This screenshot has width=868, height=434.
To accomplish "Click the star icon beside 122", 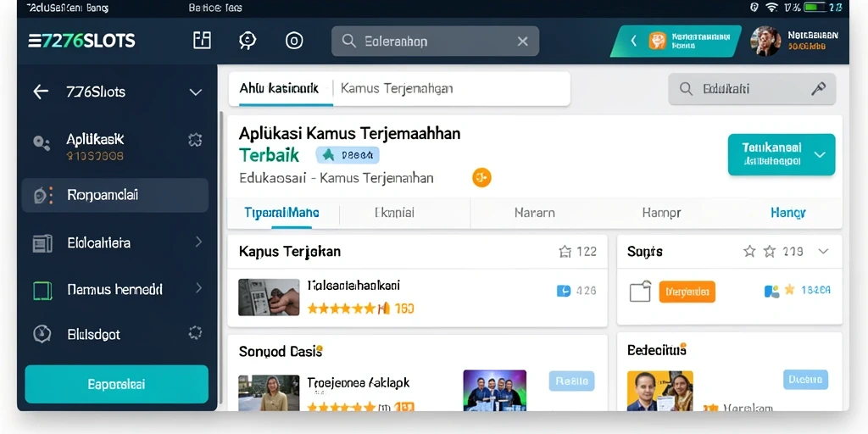I will coord(565,252).
